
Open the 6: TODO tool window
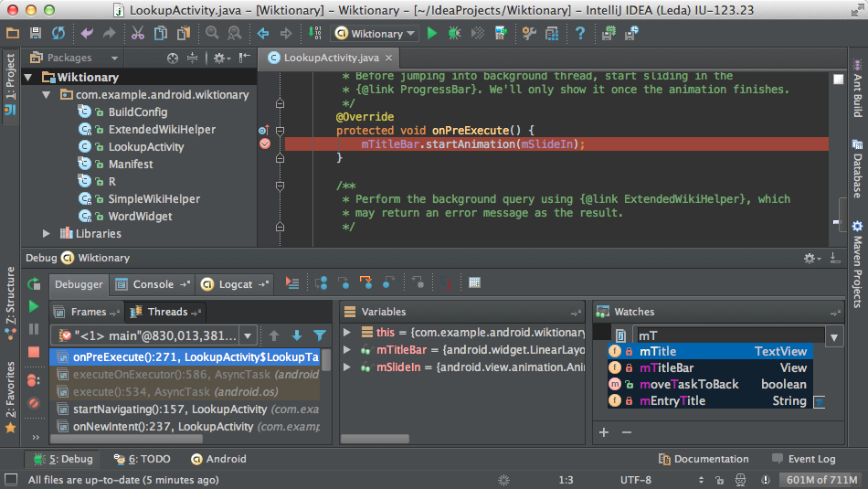[x=143, y=459]
